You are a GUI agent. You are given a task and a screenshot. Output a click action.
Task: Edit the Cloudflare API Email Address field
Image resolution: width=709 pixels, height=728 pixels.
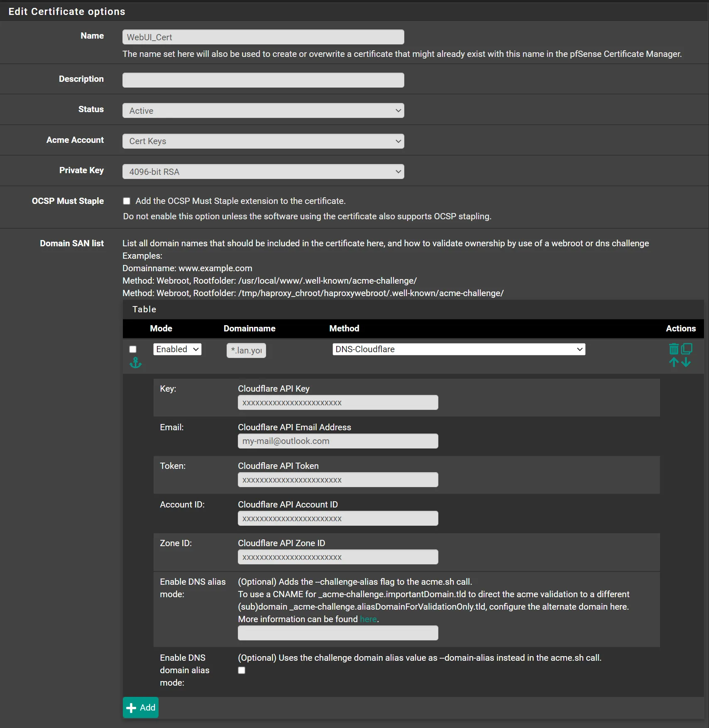(337, 441)
